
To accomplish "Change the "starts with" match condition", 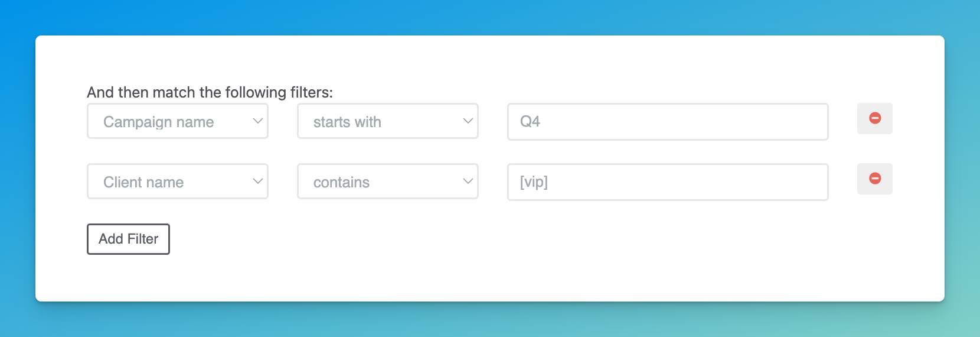I will pos(387,121).
